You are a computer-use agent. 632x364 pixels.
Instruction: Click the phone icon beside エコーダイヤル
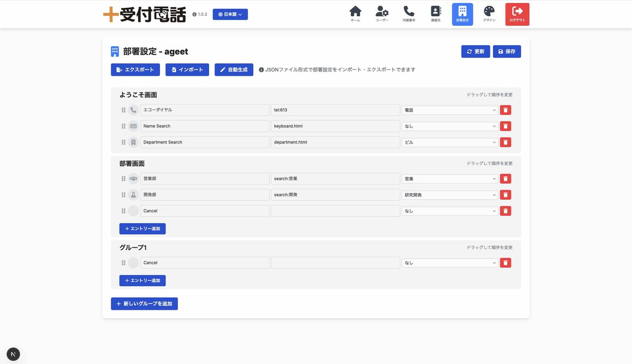click(133, 110)
